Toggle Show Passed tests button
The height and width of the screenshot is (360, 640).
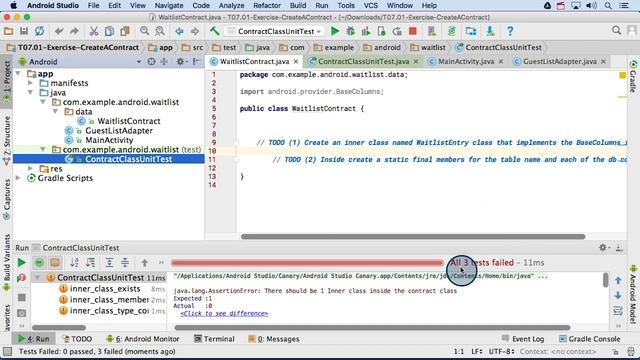coord(39,262)
